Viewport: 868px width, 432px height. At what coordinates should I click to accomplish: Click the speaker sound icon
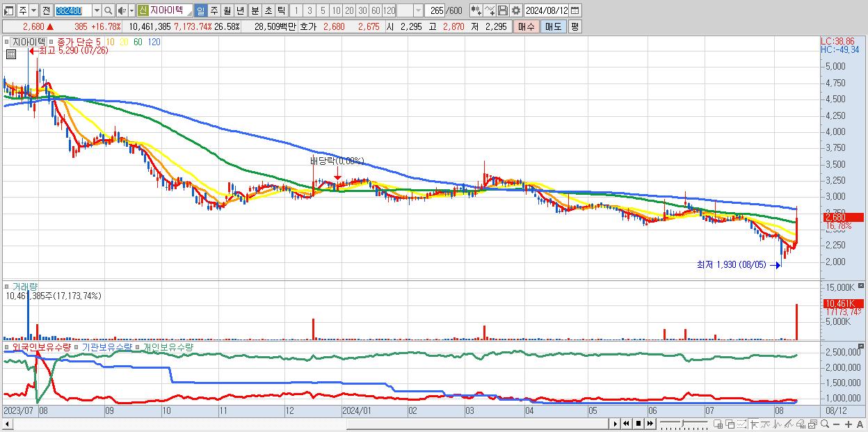point(122,10)
